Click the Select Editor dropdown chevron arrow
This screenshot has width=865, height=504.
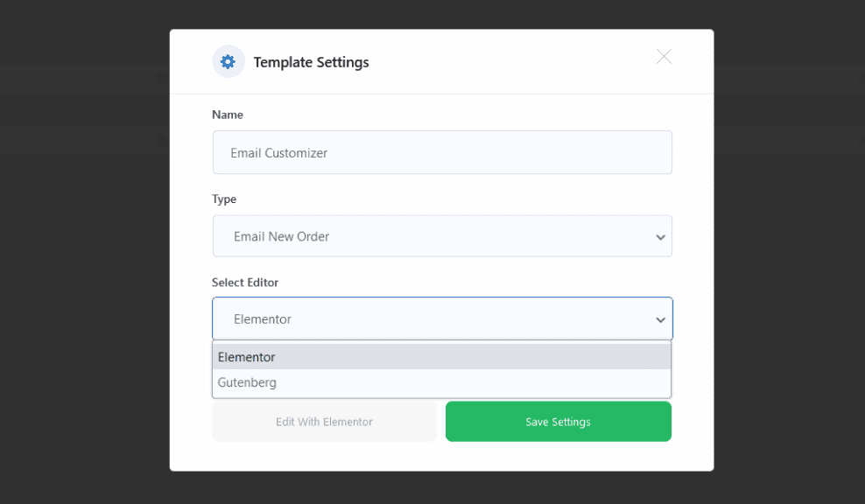[660, 320]
